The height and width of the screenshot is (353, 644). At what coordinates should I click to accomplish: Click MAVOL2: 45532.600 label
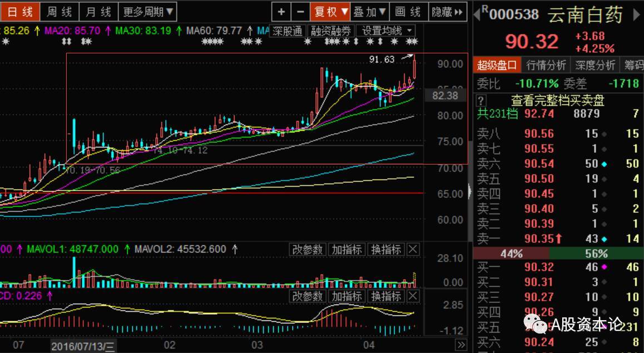click(180, 249)
